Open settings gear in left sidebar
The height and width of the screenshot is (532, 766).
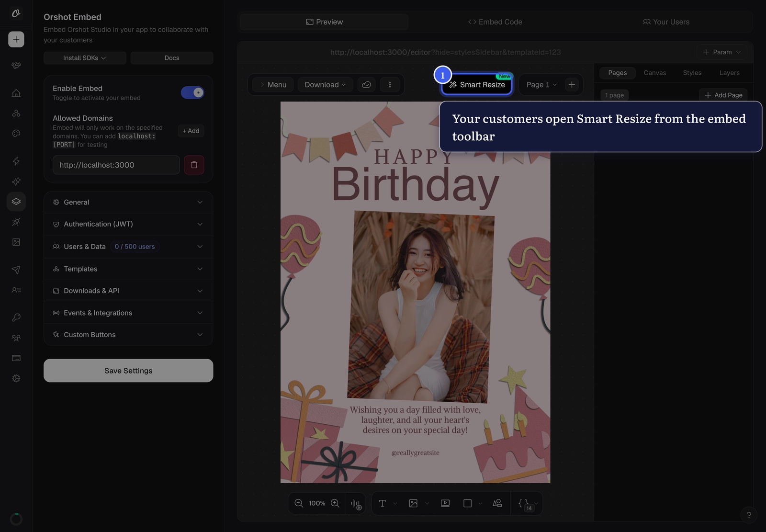(16, 378)
